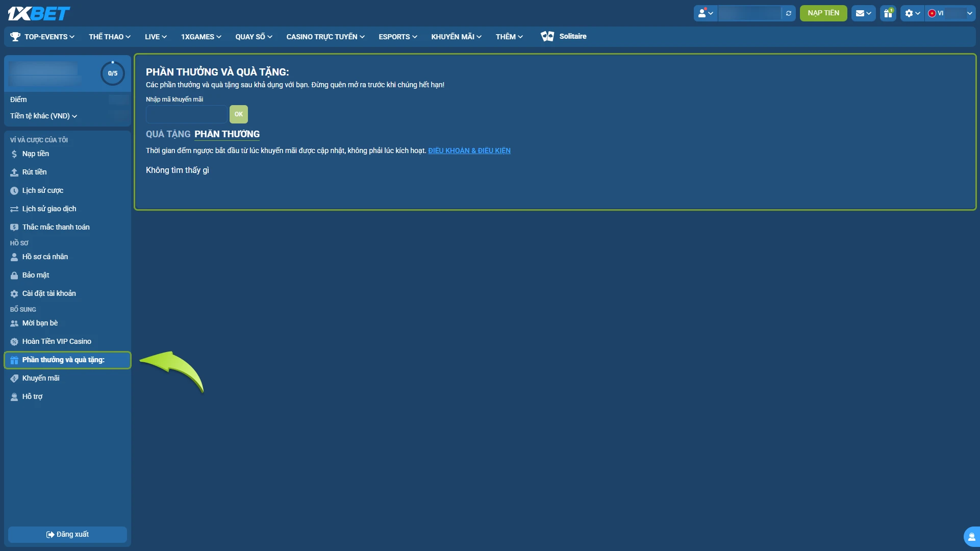The image size is (980, 551).
Task: Click the Đăng xuất logout button
Action: (67, 535)
